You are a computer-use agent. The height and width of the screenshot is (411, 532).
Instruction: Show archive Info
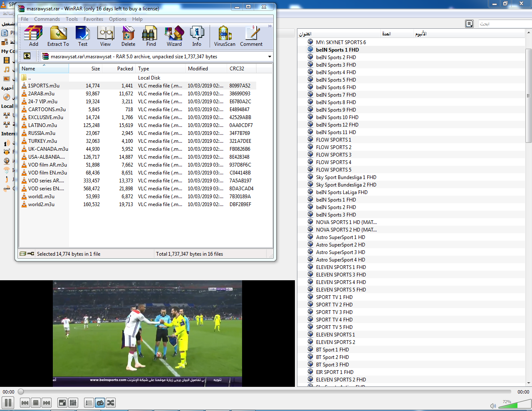197,36
